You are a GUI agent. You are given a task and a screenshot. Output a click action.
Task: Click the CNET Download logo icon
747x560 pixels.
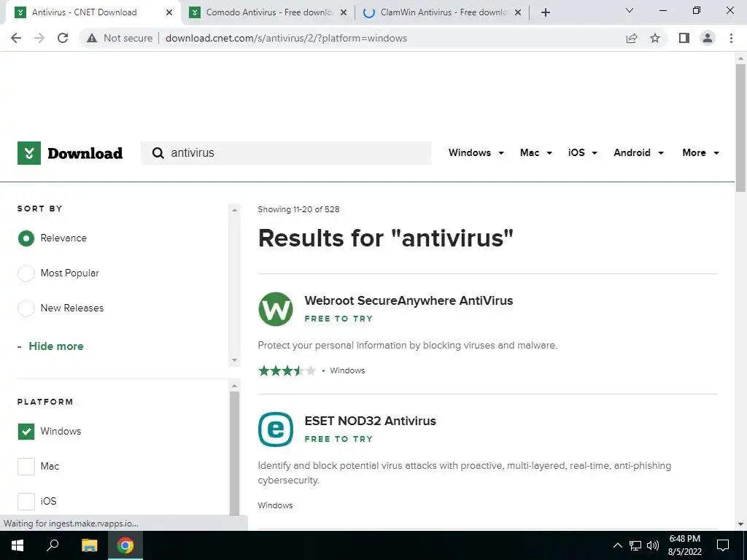tap(29, 153)
